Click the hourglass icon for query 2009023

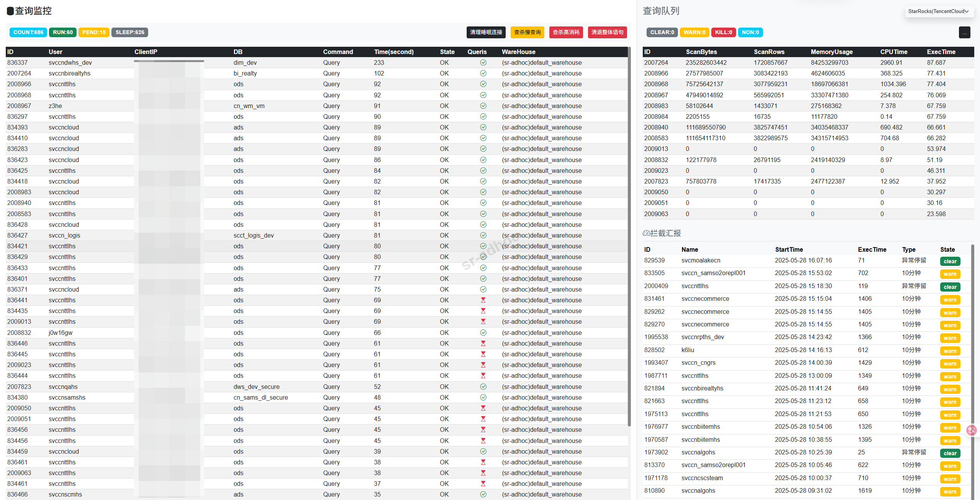(x=483, y=365)
